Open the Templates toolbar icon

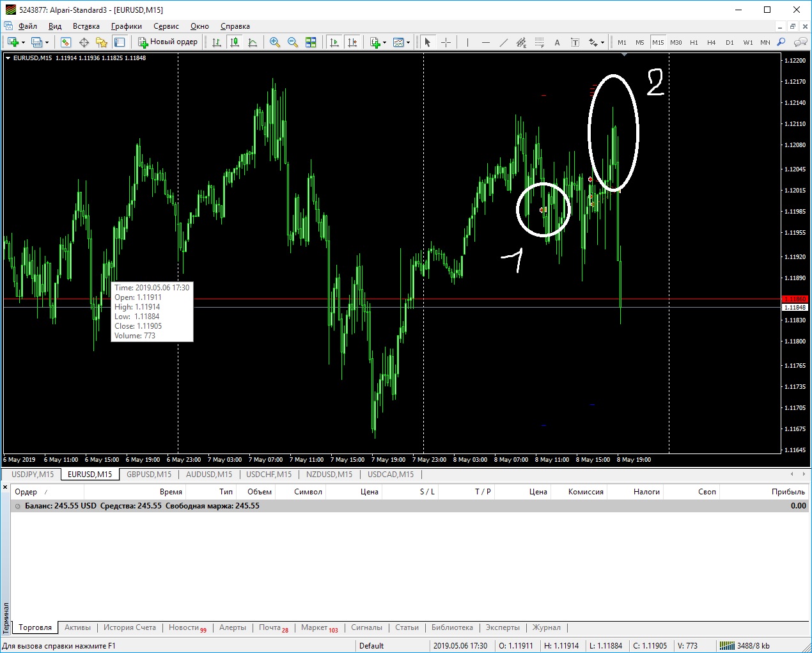click(398, 42)
